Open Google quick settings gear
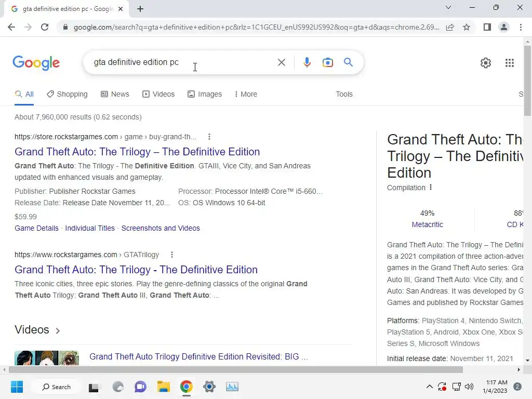 486,63
